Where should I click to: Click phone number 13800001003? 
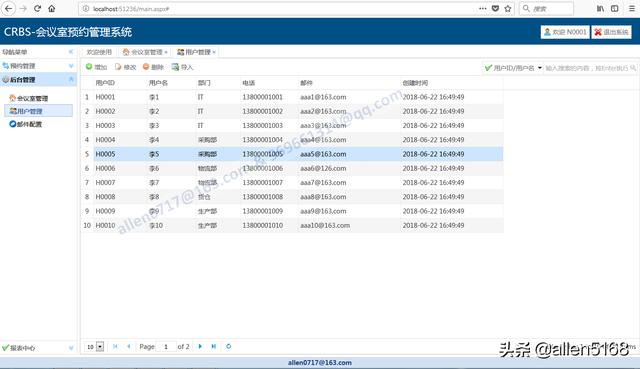262,126
